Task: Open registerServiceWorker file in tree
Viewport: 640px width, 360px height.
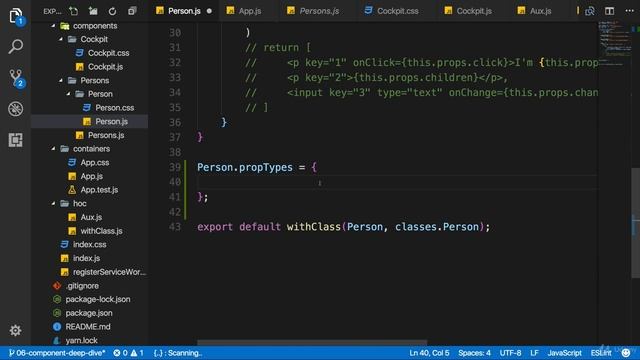Action: coord(109,272)
